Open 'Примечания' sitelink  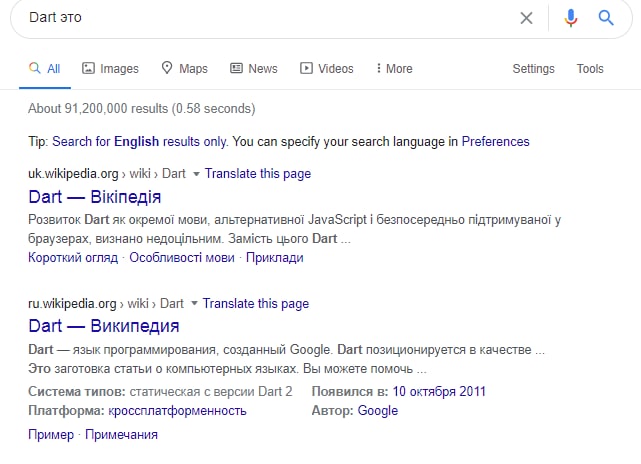121,435
